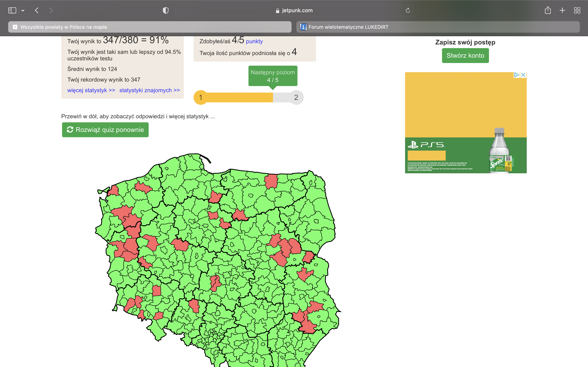
Task: Close the Wszystkie powiaty w Polsce tab
Action: pos(15,27)
